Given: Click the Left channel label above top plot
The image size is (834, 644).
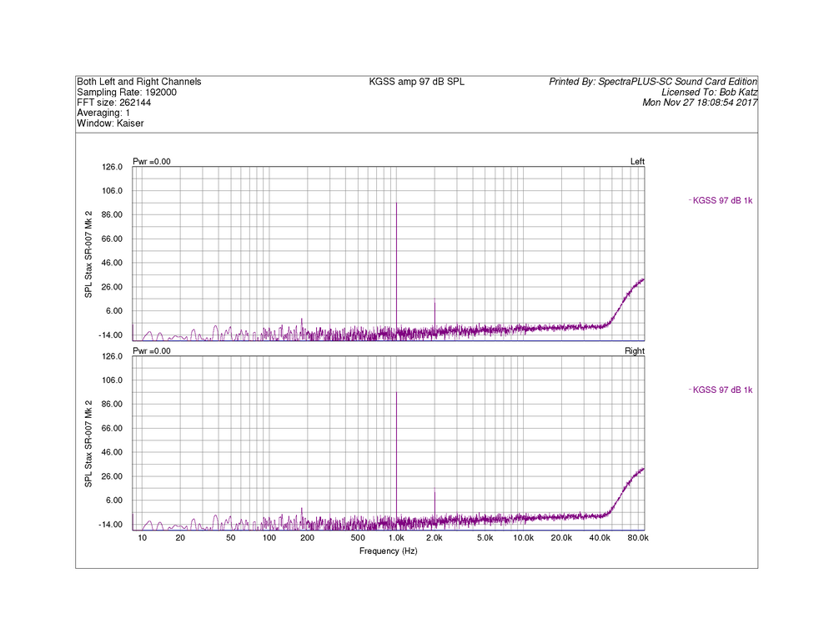Looking at the screenshot, I should [x=636, y=161].
